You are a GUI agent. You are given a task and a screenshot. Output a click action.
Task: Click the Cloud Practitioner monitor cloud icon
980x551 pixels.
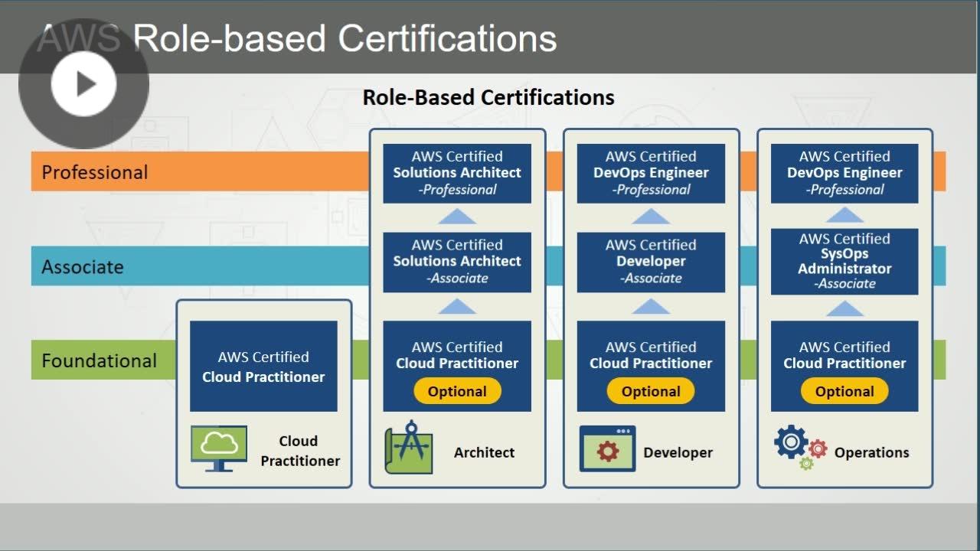pyautogui.click(x=219, y=448)
